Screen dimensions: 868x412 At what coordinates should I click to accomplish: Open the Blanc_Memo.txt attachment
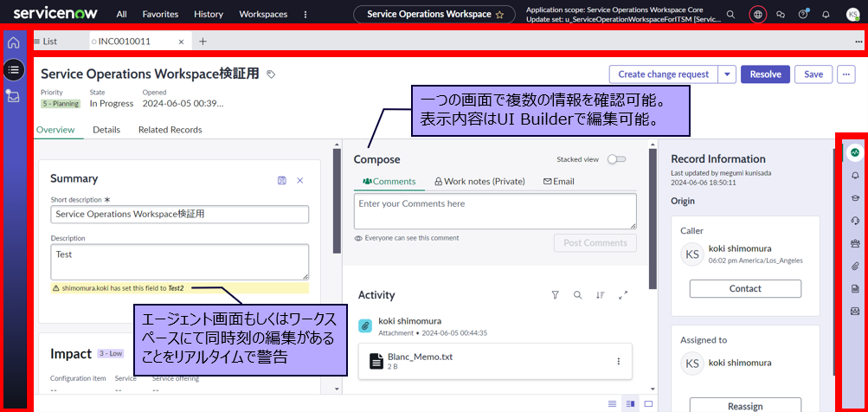coord(421,357)
